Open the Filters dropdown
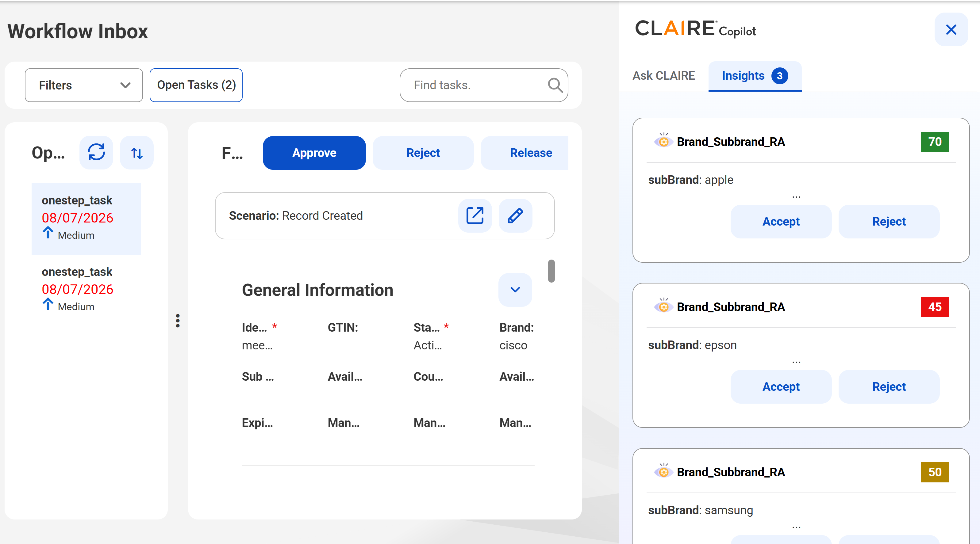 point(84,85)
